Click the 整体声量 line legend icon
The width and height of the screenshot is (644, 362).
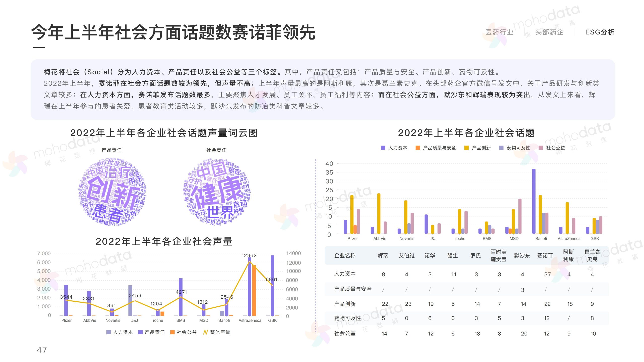point(205,332)
